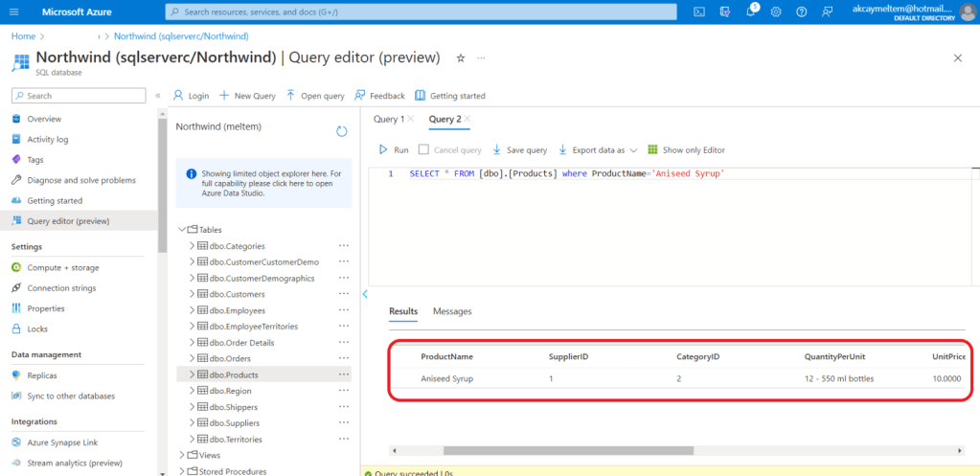
Task: Select Connection strings in the sidebar
Action: 61,288
